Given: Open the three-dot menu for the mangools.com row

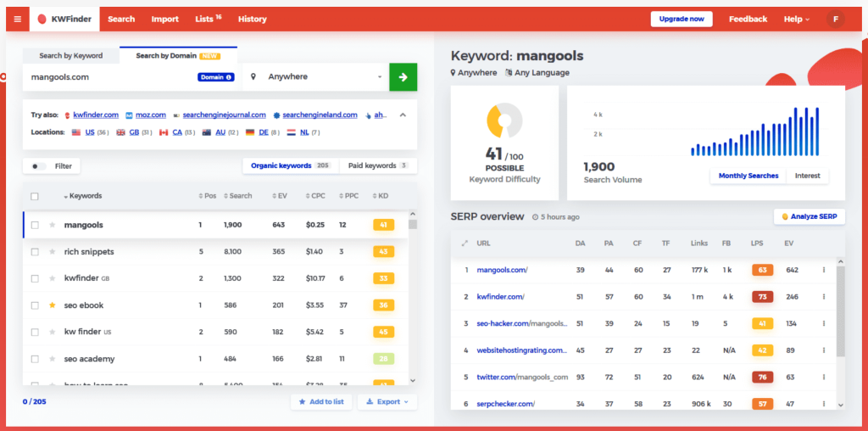Looking at the screenshot, I should [x=823, y=270].
